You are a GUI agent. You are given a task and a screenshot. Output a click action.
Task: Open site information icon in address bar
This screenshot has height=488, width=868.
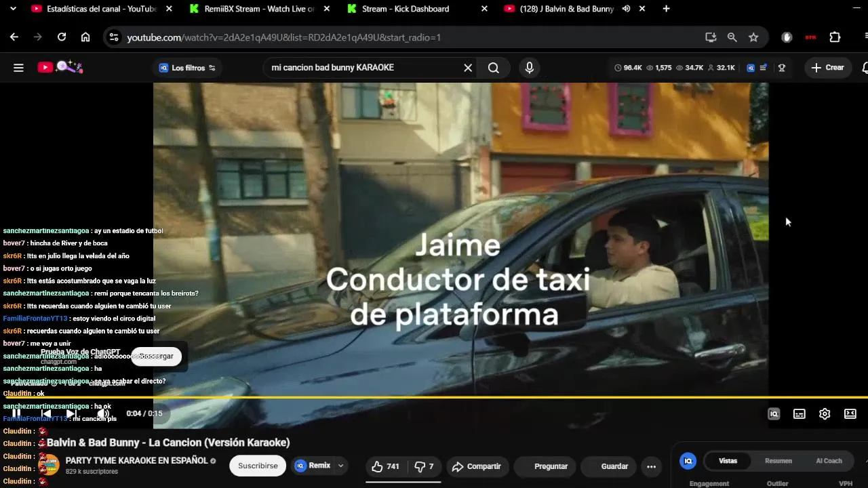(114, 37)
